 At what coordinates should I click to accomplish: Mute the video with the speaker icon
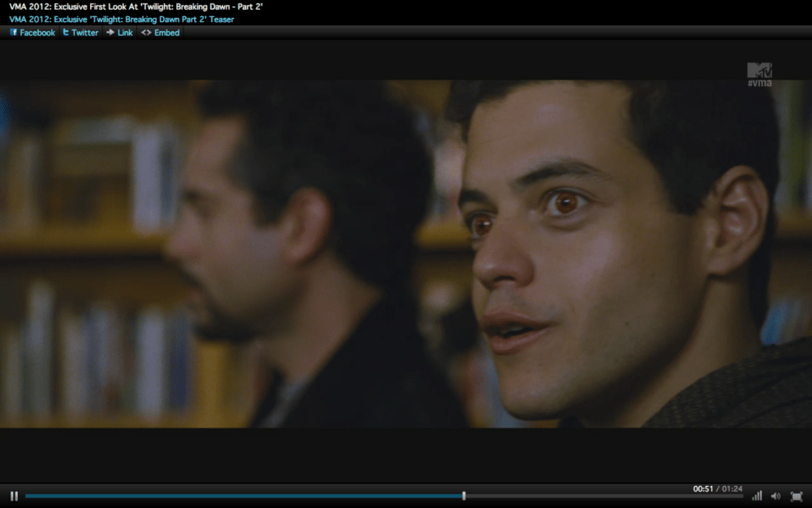coord(775,496)
